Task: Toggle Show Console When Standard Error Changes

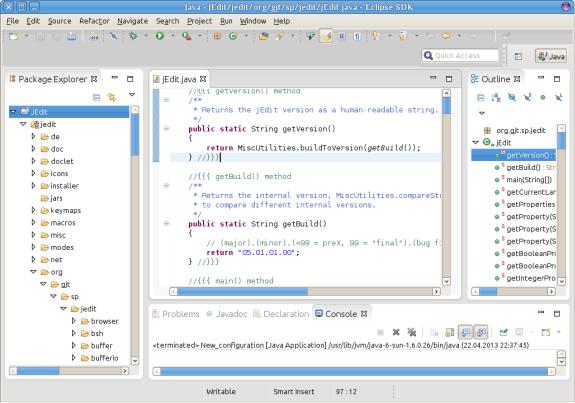Action: [481, 332]
